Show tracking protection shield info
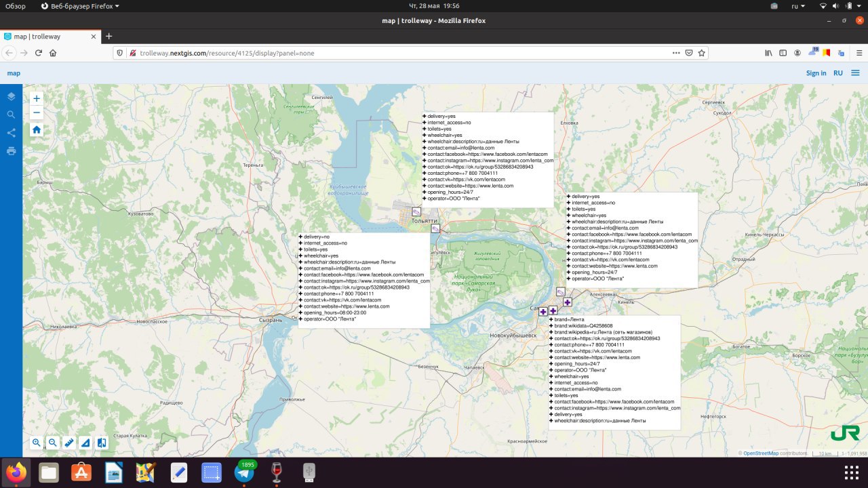The width and height of the screenshot is (868, 488). click(120, 53)
